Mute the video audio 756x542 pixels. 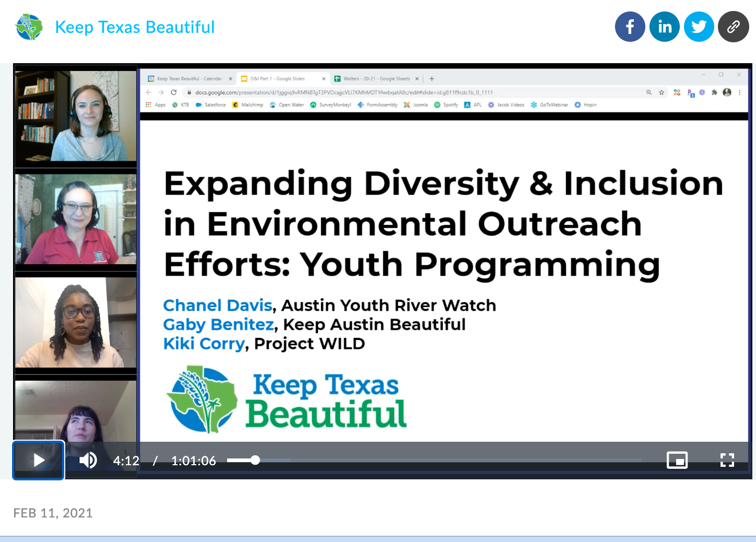[88, 461]
